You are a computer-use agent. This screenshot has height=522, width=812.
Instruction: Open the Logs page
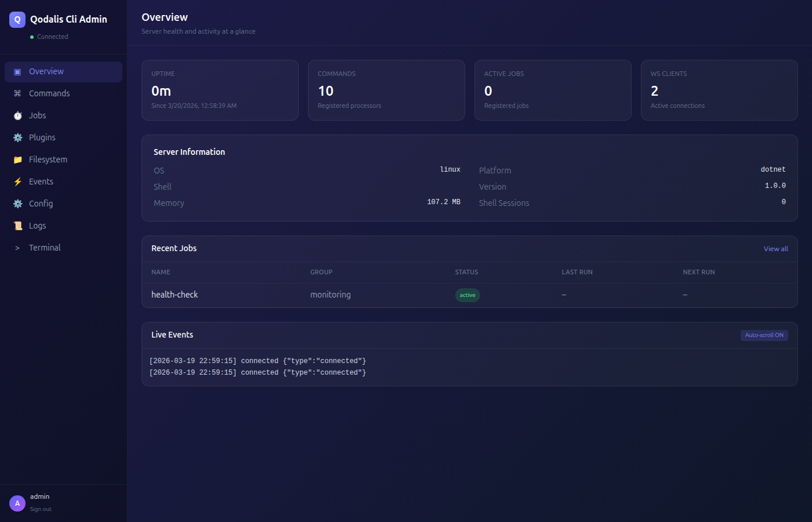63,226
